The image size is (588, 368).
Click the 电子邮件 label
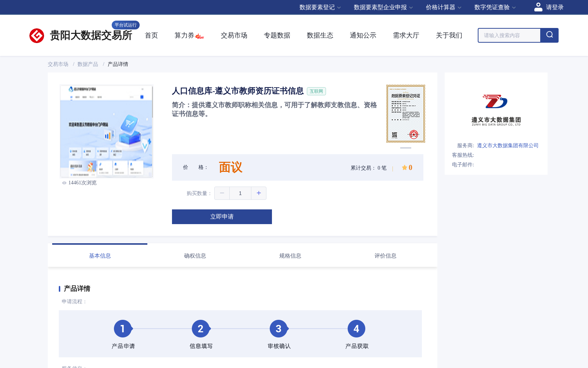click(463, 164)
